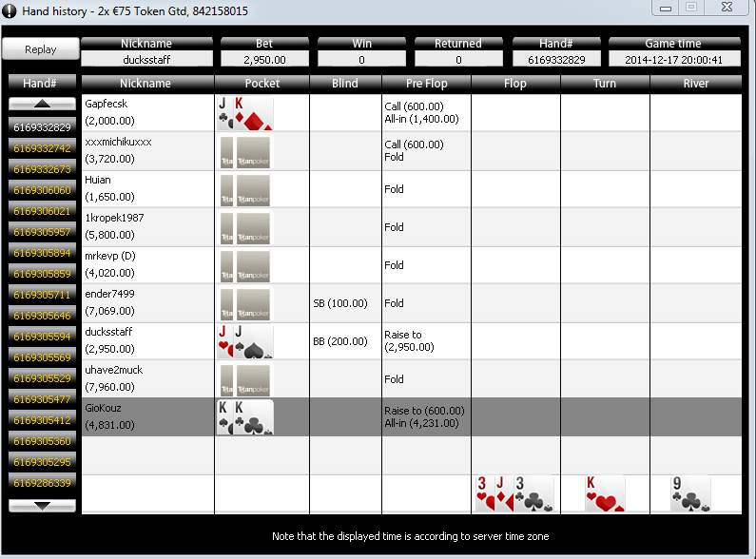The height and width of the screenshot is (559, 756).
Task: Click player name 'uhave2muck'
Action: 114,370
